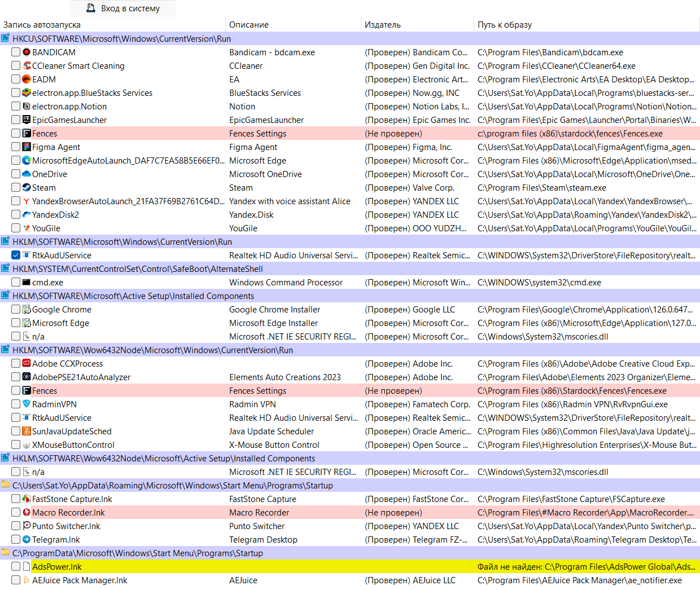Click "(Не проверен)" publisher for Macro Recorder
This screenshot has height=590, width=700.
tap(393, 512)
